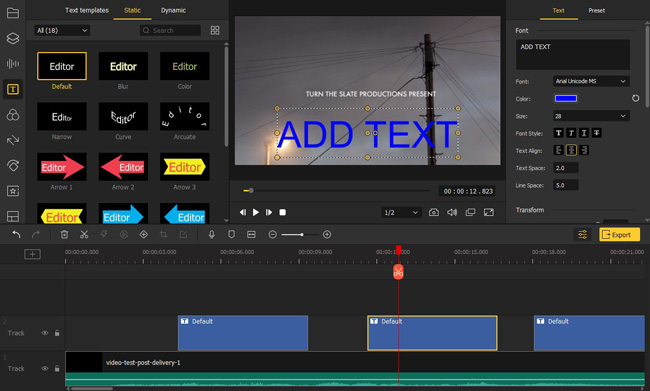Zoom out timeline with minus icon
Screen dimensions: 650x391
coord(272,235)
